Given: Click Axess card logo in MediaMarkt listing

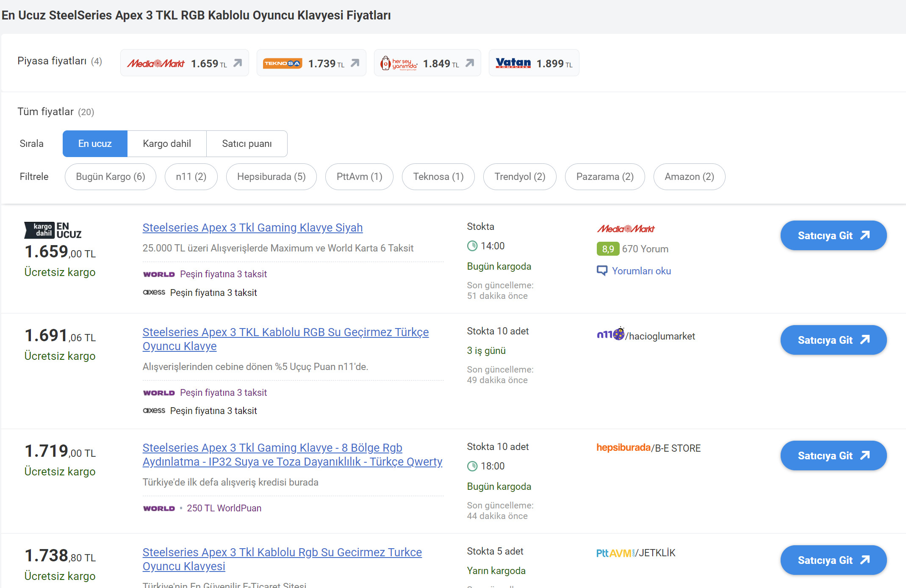Looking at the screenshot, I should (154, 292).
